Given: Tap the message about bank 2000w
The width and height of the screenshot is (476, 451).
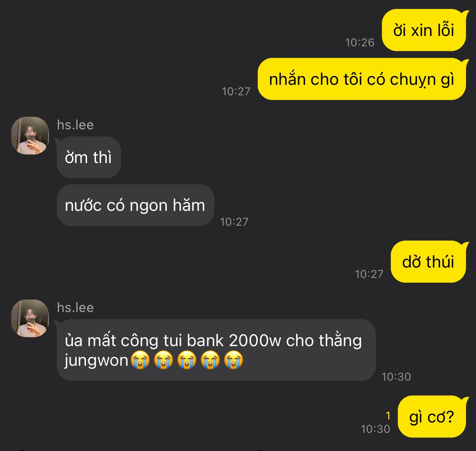Looking at the screenshot, I should pyautogui.click(x=216, y=350).
